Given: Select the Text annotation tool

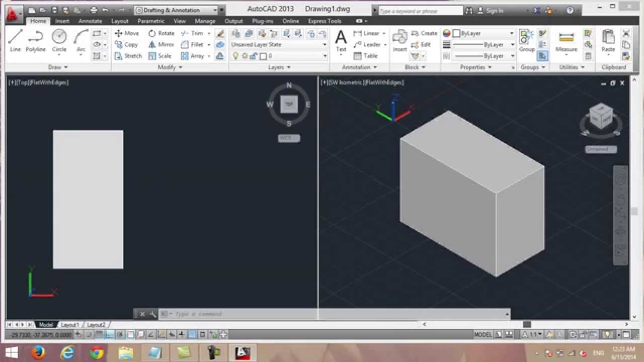Looking at the screenshot, I should (341, 41).
